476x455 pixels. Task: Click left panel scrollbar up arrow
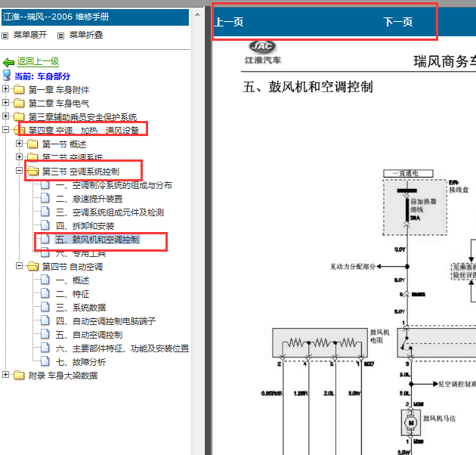[x=197, y=14]
